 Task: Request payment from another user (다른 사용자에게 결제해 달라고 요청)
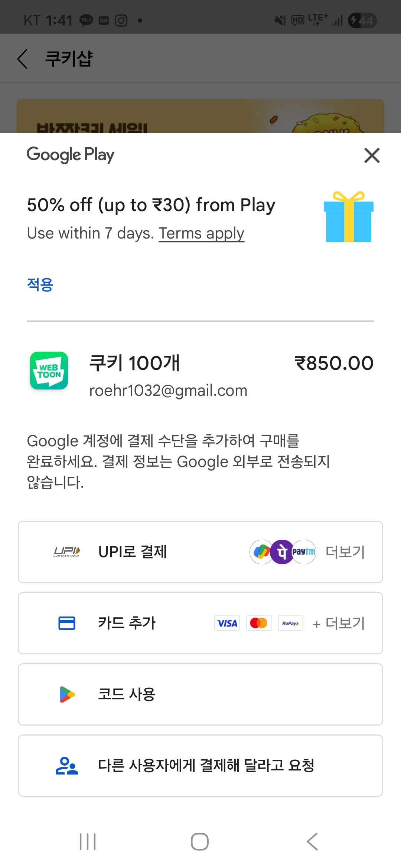pyautogui.click(x=206, y=766)
